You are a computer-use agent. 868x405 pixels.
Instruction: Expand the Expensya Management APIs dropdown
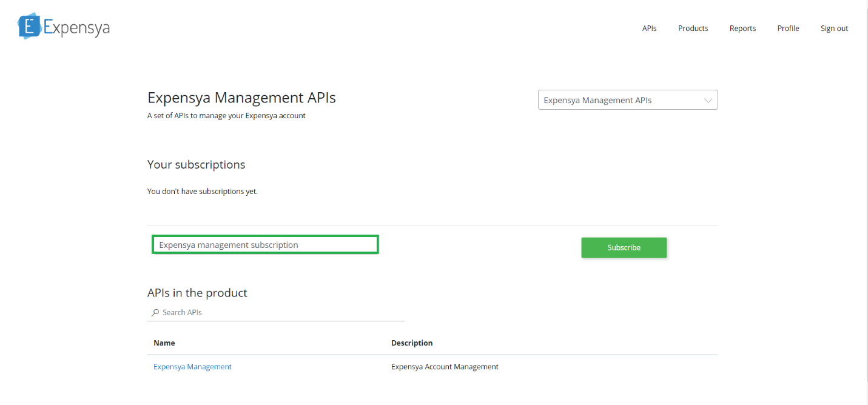click(628, 100)
